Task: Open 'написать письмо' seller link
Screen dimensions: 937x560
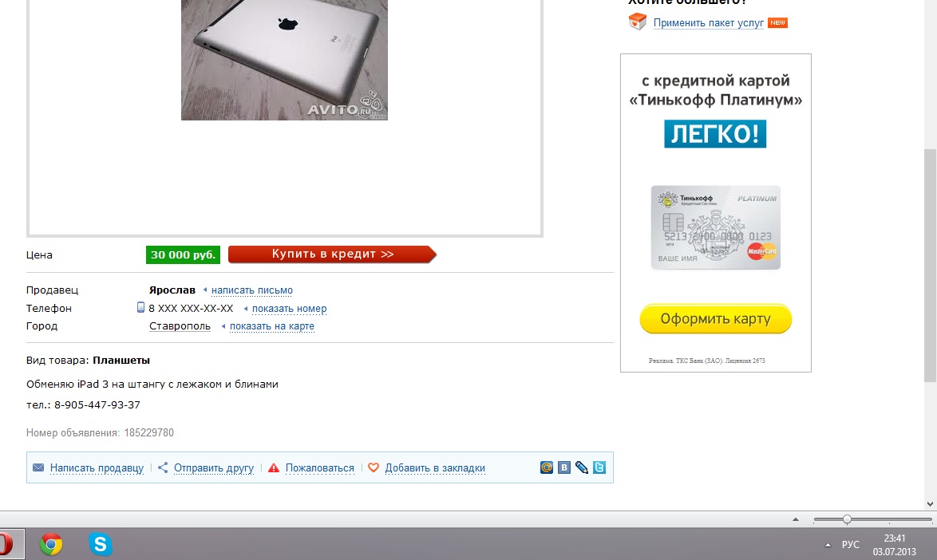Action: 252,290
